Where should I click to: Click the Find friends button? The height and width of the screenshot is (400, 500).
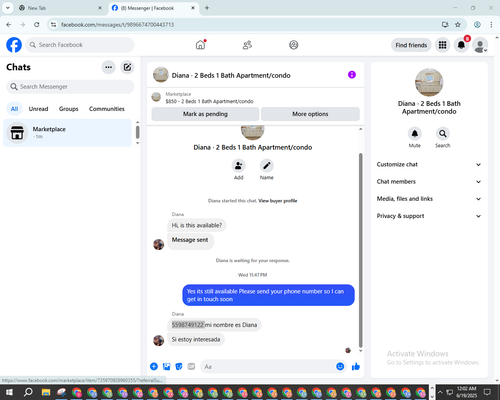pos(411,45)
